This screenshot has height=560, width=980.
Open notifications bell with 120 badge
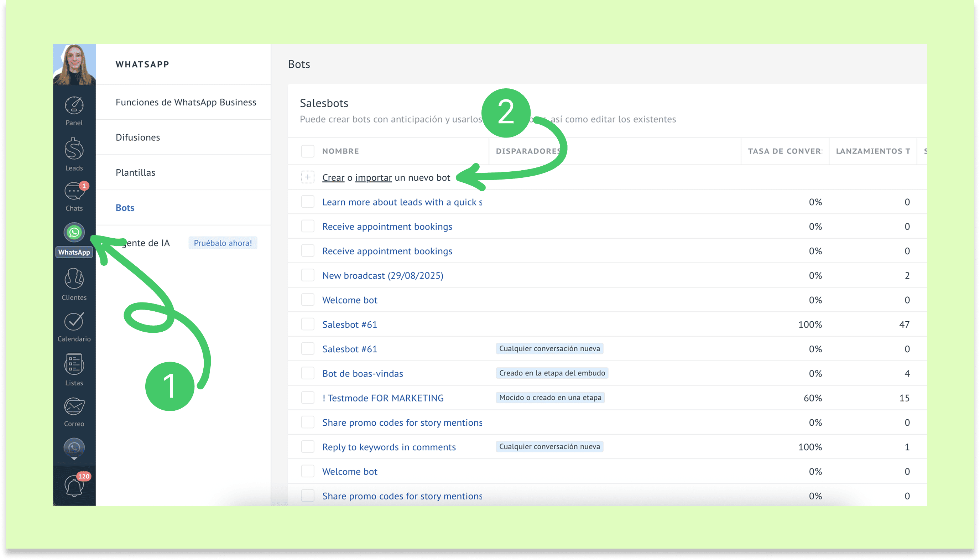point(74,486)
